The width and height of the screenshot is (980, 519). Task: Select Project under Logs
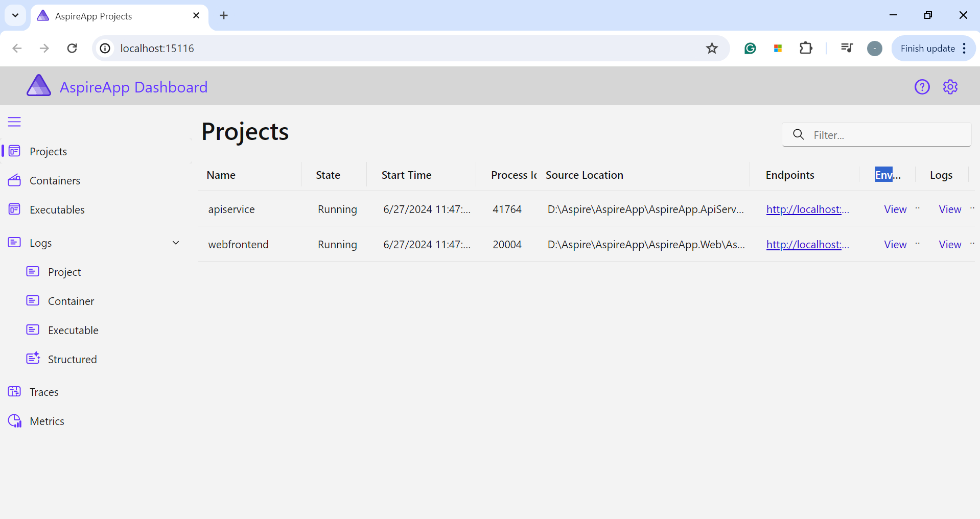tap(64, 272)
